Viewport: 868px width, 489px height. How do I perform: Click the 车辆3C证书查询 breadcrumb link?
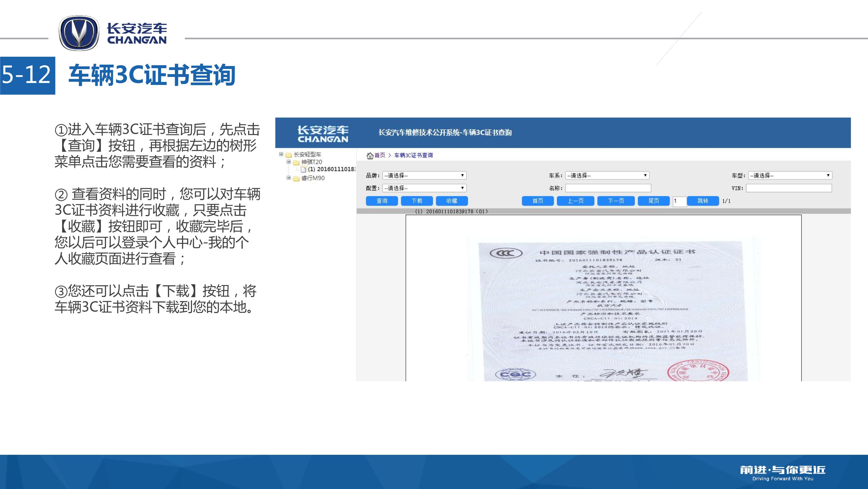(413, 155)
